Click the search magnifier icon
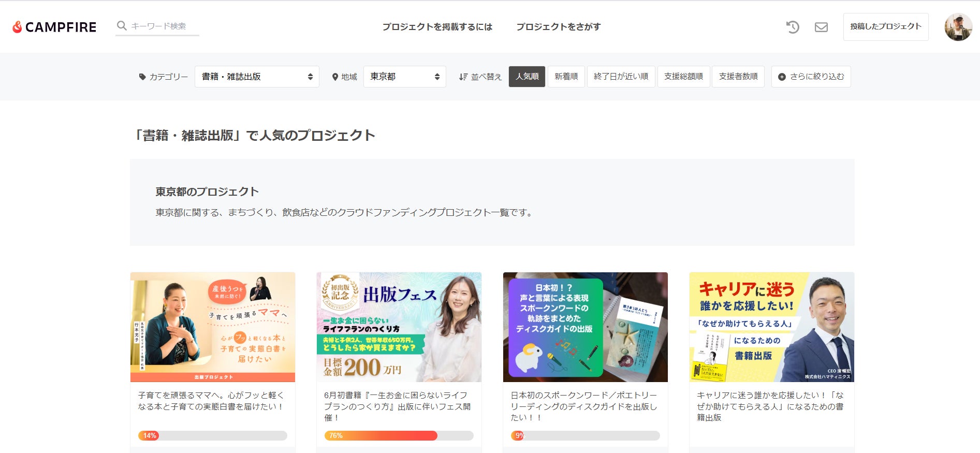Viewport: 980px width, 453px height. [x=122, y=26]
